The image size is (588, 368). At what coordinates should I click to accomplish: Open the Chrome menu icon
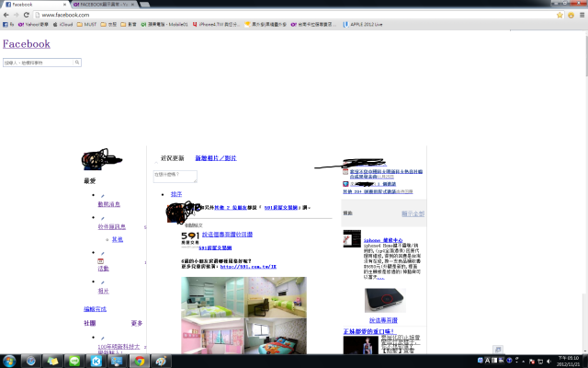(x=582, y=15)
